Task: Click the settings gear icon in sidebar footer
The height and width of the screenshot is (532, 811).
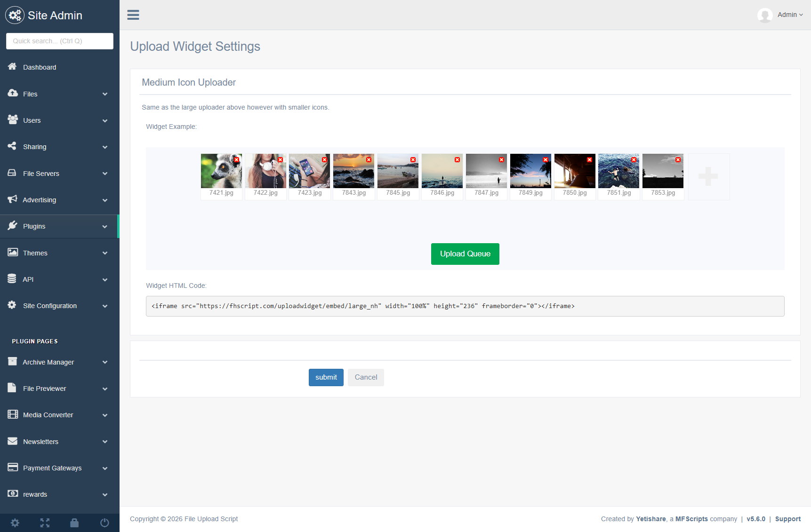Action: (x=15, y=523)
